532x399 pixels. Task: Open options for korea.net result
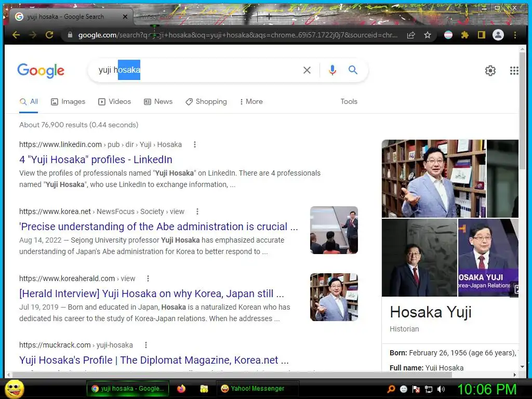197,212
